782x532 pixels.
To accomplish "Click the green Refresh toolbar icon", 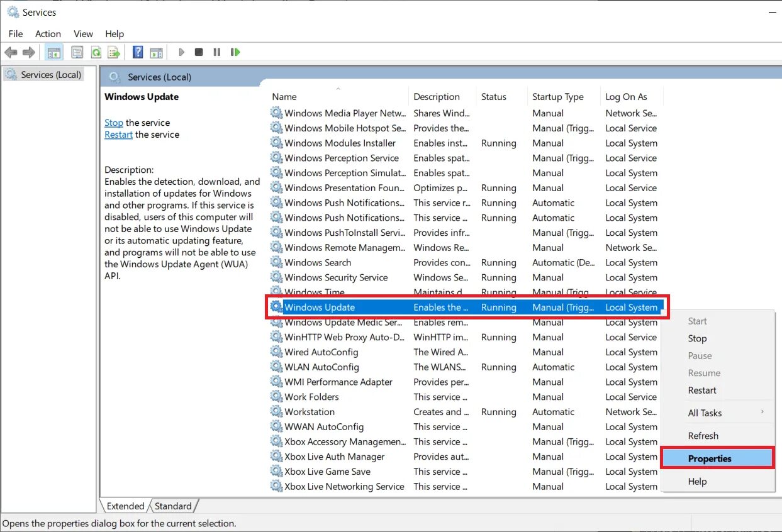I will click(x=96, y=52).
